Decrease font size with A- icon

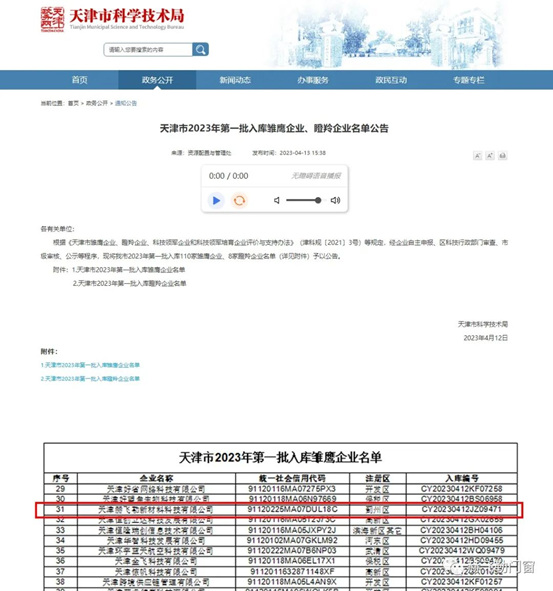point(478,156)
